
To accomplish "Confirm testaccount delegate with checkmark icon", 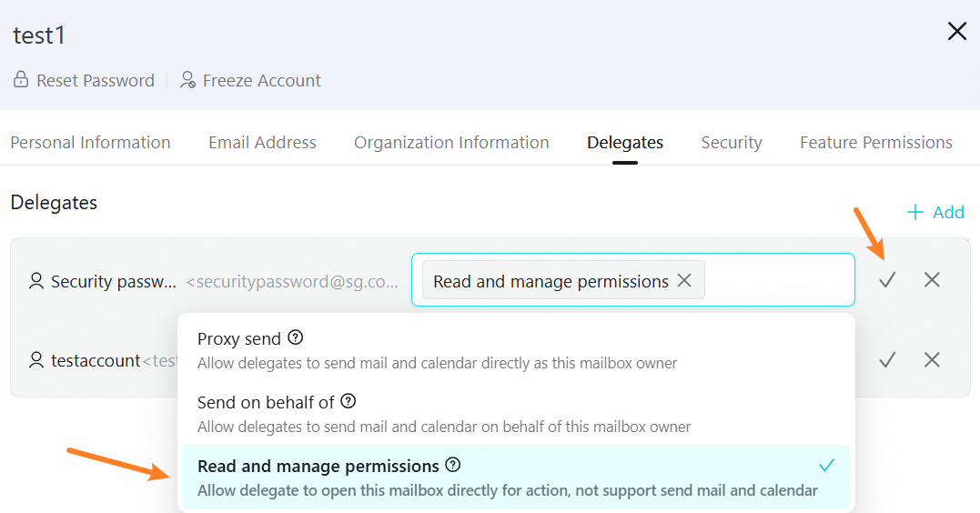I will [887, 360].
